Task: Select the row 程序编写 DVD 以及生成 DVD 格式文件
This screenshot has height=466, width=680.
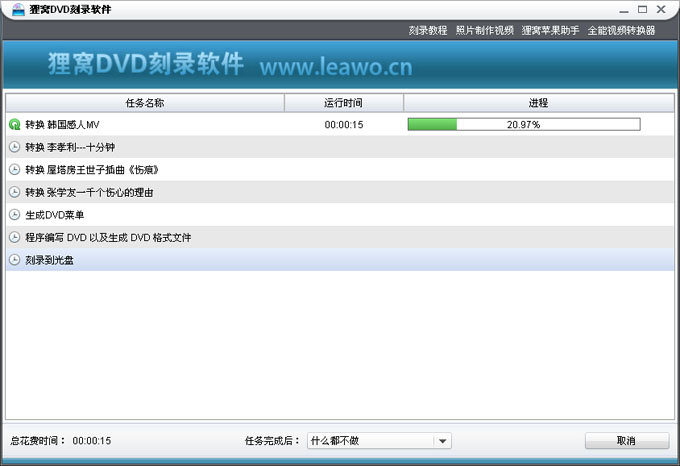Action: [340, 238]
